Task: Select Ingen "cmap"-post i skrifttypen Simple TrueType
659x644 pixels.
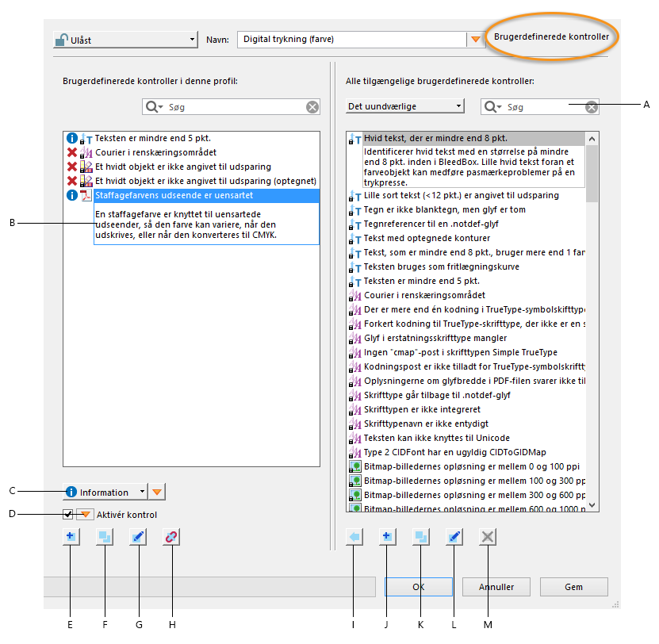Action: [x=466, y=352]
